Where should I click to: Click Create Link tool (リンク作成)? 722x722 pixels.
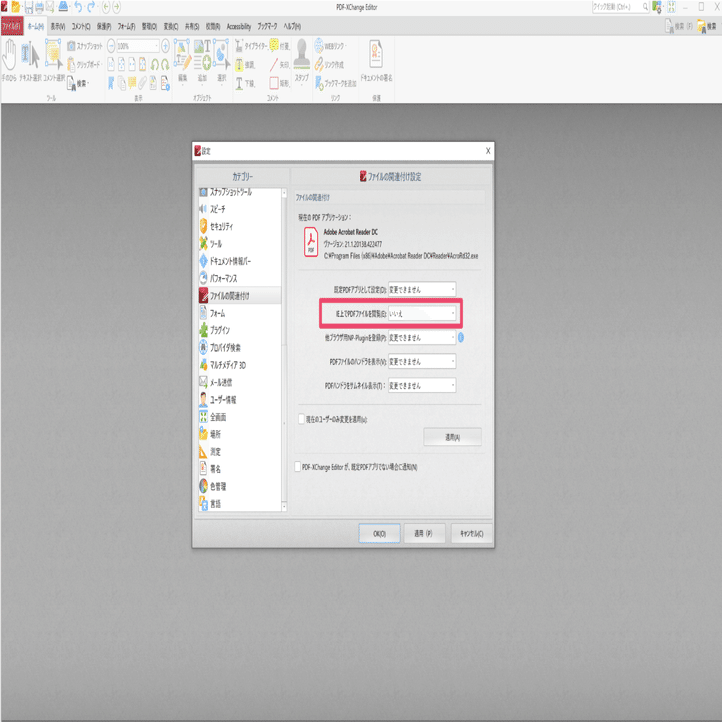(329, 64)
